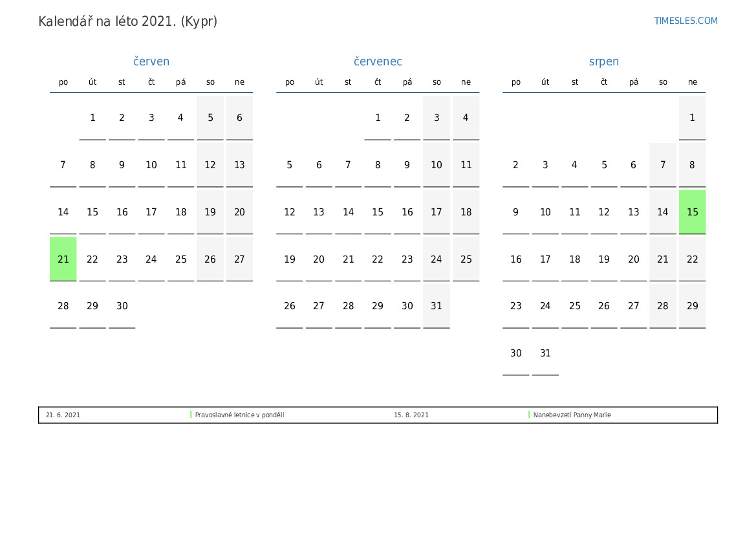Viewport: 756px width, 535px height.
Task: Select Saturday July 17 cell
Action: [x=437, y=212]
